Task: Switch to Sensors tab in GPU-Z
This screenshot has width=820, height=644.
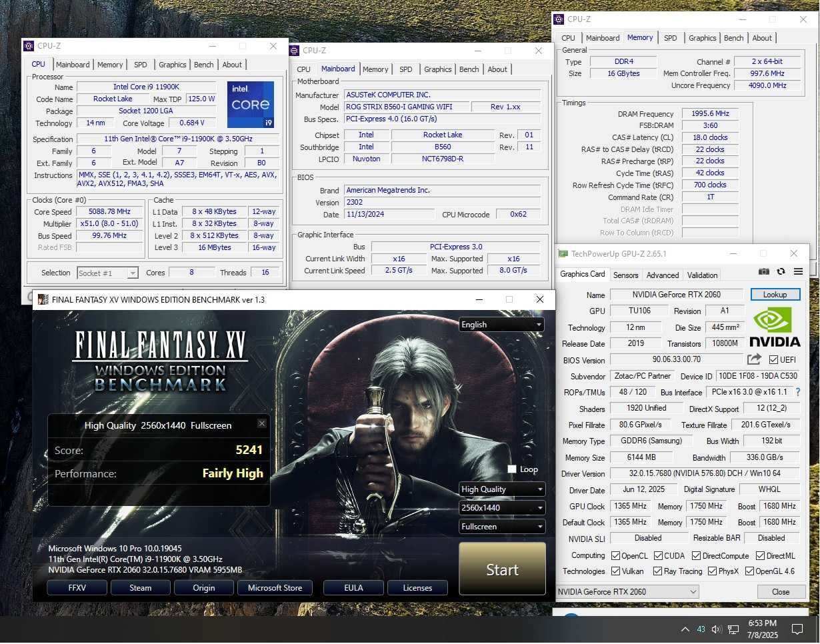Action: (625, 275)
